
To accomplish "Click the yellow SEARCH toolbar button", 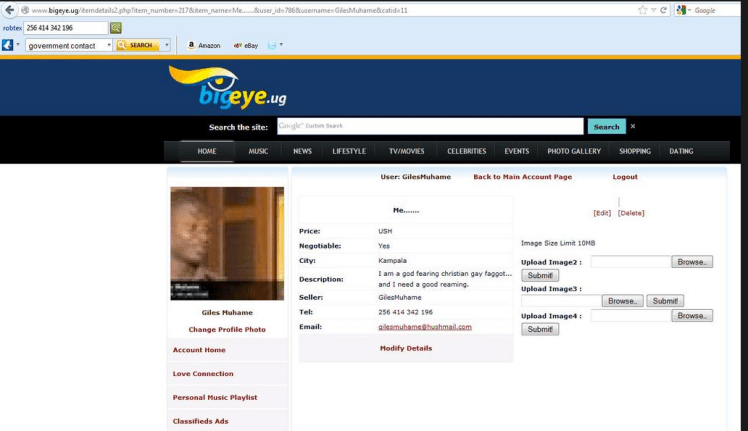I will 139,45.
